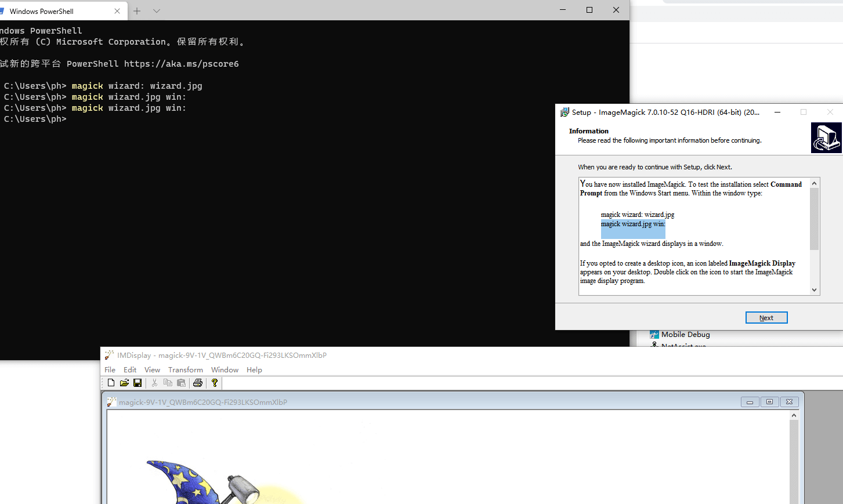This screenshot has height=504, width=843.
Task: Open the PowerShell tab dropdown chevron
Action: [157, 11]
